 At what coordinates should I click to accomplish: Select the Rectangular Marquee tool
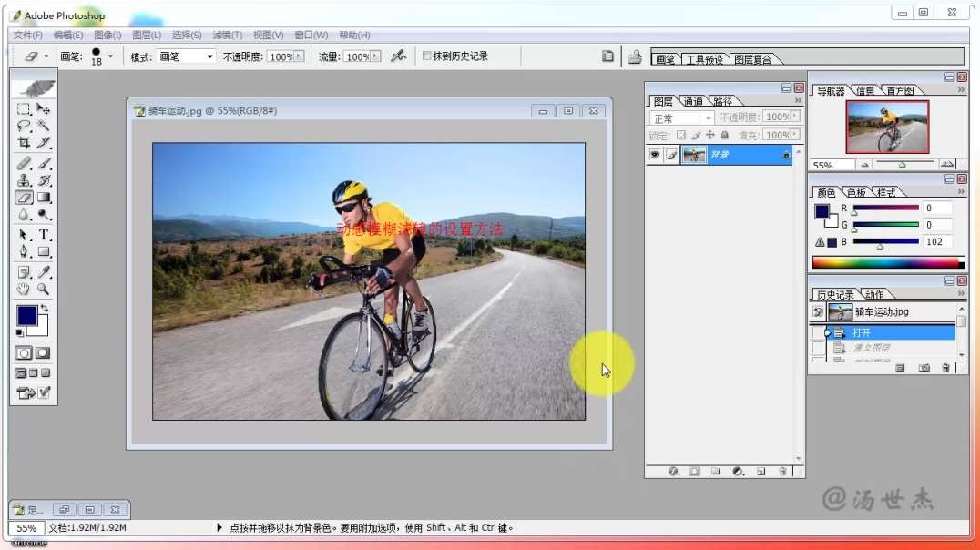pyautogui.click(x=24, y=109)
